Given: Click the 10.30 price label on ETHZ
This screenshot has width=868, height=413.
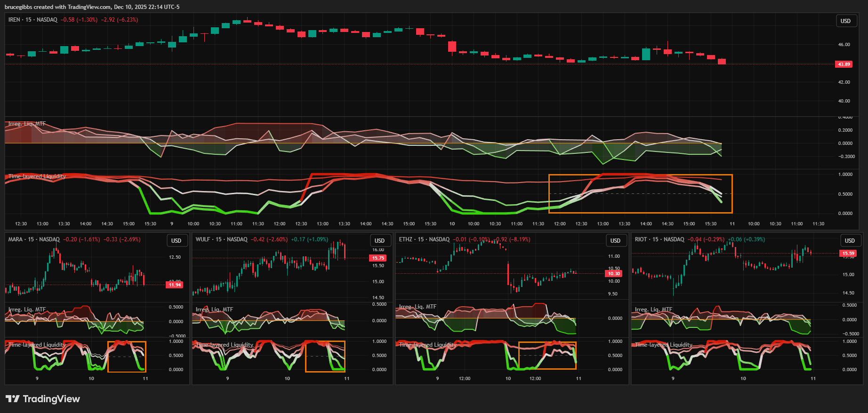Looking at the screenshot, I should tap(613, 274).
